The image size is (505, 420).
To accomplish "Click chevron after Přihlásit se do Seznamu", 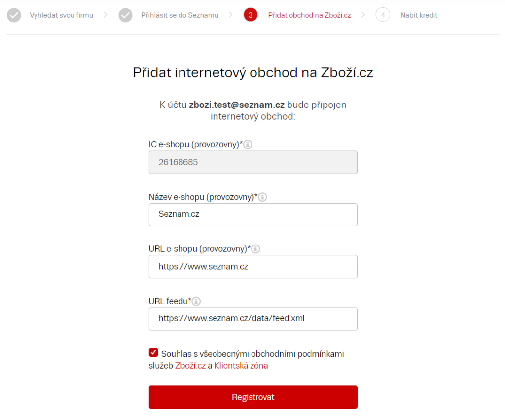I will click(x=231, y=15).
